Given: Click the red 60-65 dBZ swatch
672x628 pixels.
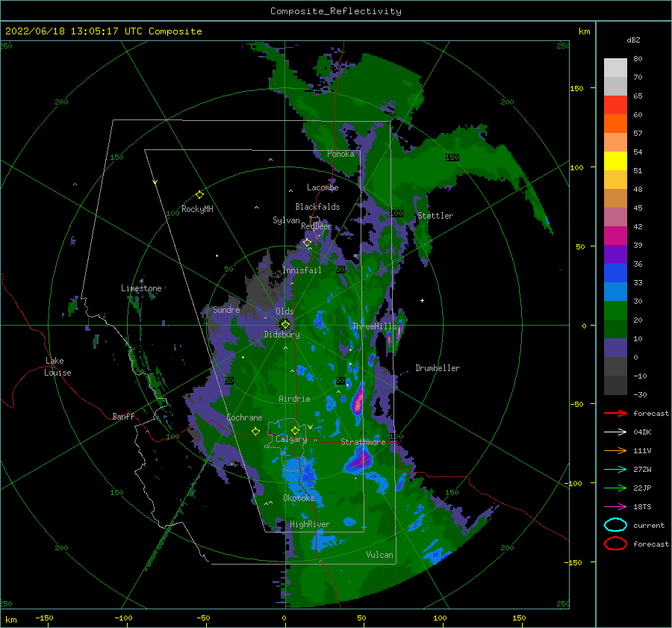Looking at the screenshot, I should 615,105.
